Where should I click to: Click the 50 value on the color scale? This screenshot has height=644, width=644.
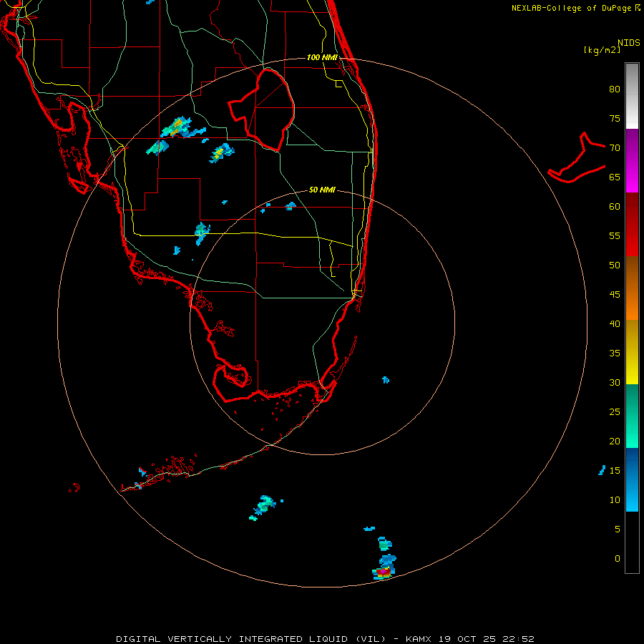(615, 265)
